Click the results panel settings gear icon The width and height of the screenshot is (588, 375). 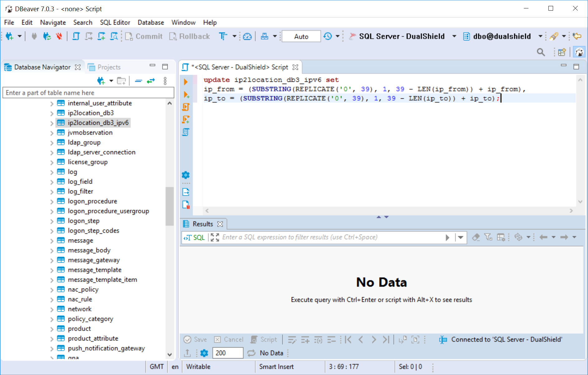(204, 353)
